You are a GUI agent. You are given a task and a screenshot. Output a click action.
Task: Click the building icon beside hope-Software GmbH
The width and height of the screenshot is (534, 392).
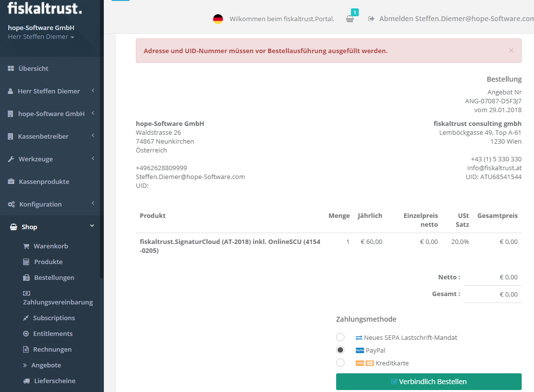pyautogui.click(x=10, y=114)
